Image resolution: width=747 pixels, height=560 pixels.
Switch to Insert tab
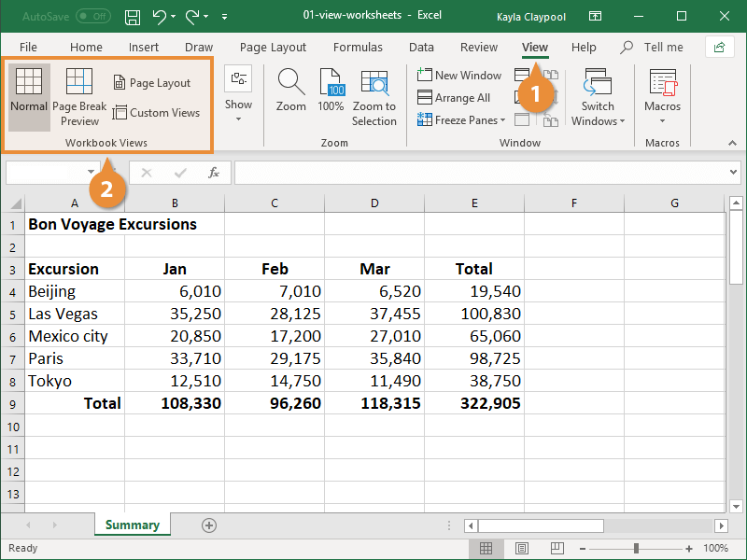click(144, 48)
